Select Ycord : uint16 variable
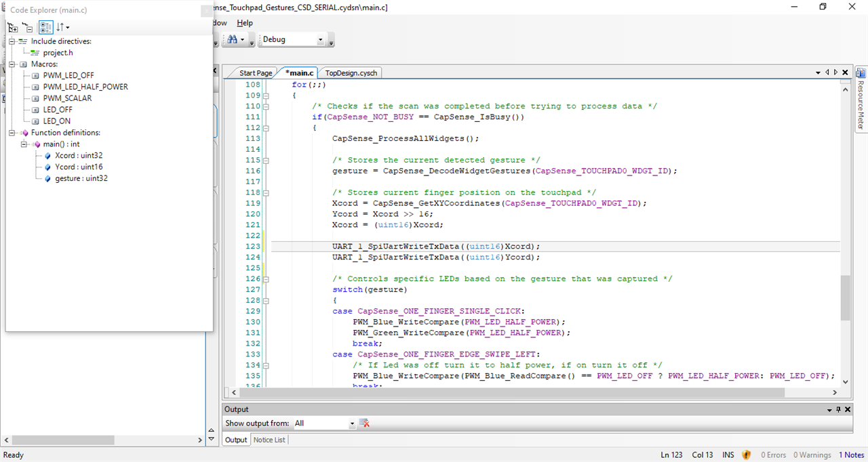 [79, 167]
